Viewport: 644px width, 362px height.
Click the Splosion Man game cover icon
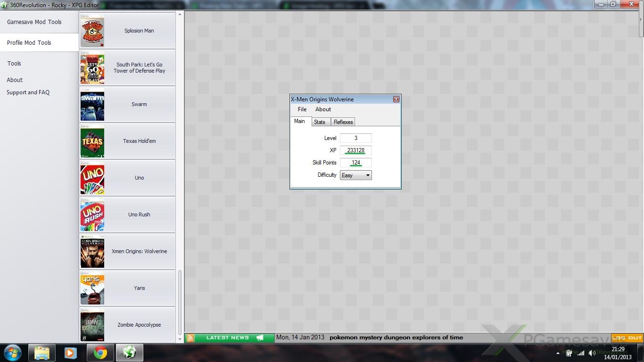pos(92,31)
